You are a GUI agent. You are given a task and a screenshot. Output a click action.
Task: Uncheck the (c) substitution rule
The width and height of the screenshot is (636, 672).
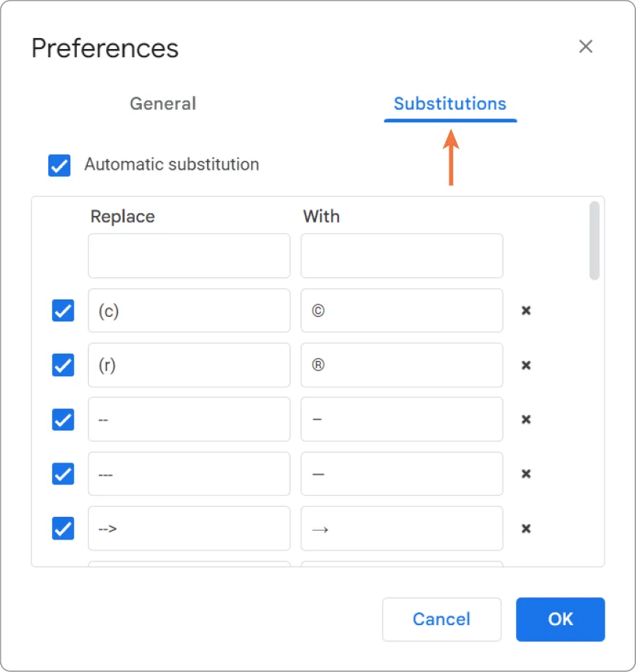click(x=63, y=310)
